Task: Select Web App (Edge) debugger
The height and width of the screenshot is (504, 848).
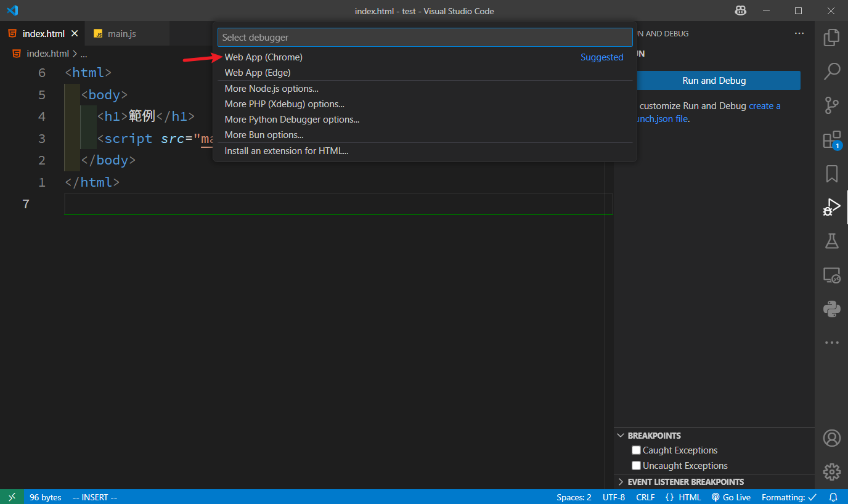Action: 425,73
